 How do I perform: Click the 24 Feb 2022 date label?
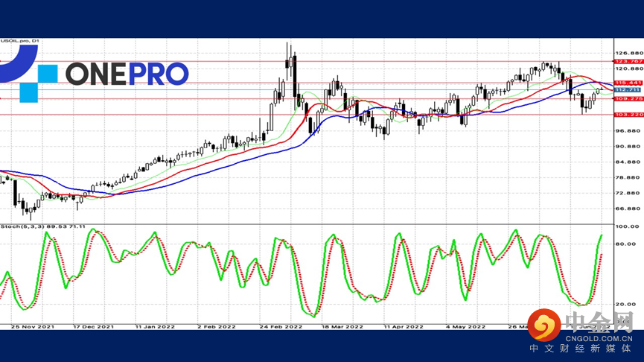(x=282, y=326)
